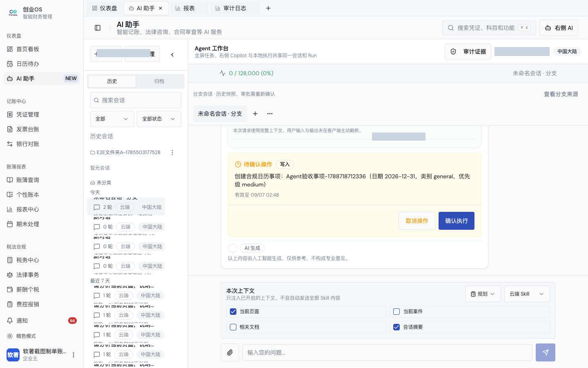Viewport: 588px width, 368px height.
Task: Open 薪酬个税 payroll tax
Action: [x=41, y=289]
